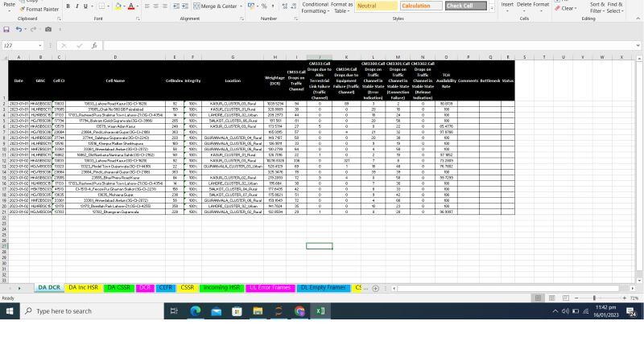Apply the yellow fill color bucket
This screenshot has height=362, width=644.
coord(118,6)
